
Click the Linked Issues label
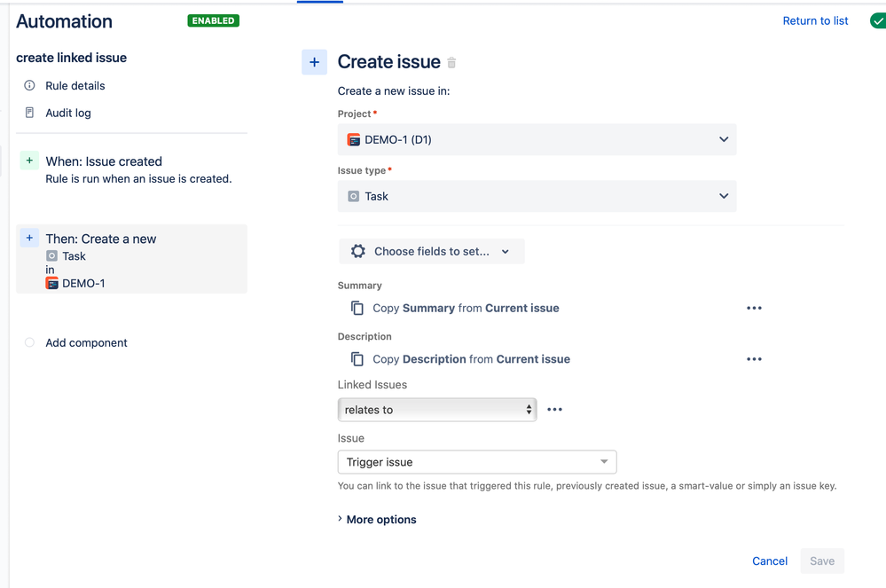coord(372,385)
